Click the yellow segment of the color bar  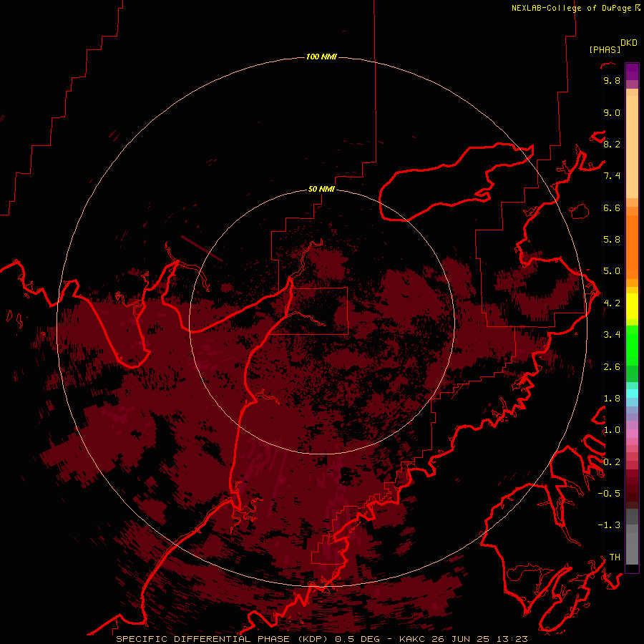coord(632,306)
